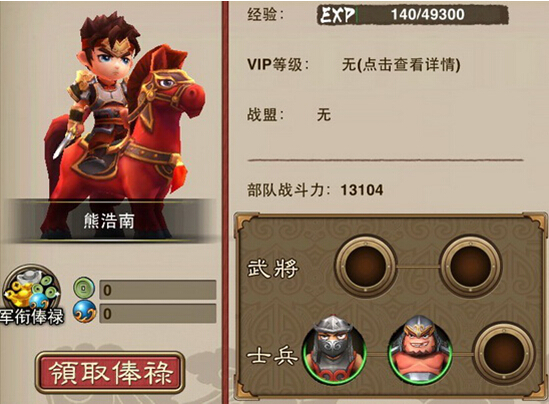Click the 熊浩南 name banner
The width and height of the screenshot is (549, 404).
[109, 221]
